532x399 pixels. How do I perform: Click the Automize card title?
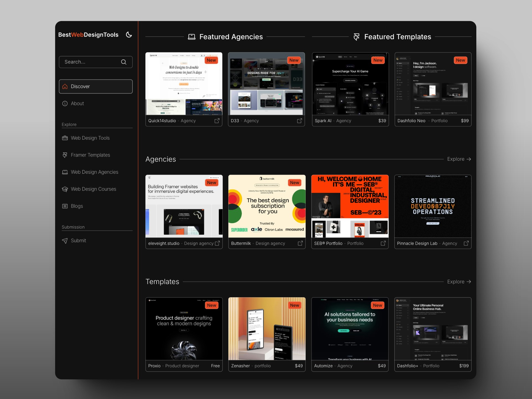point(323,366)
